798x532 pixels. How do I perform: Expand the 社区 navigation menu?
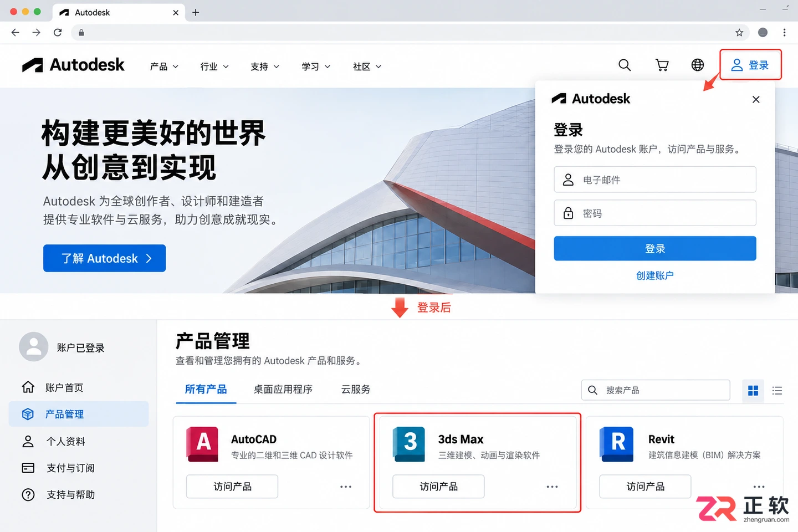pyautogui.click(x=367, y=66)
